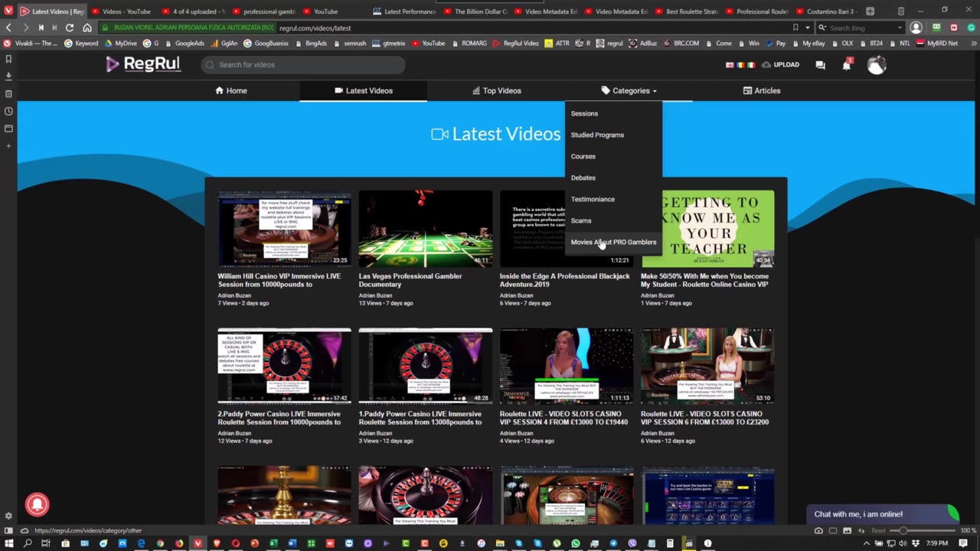Open the Windows action center

(x=963, y=543)
